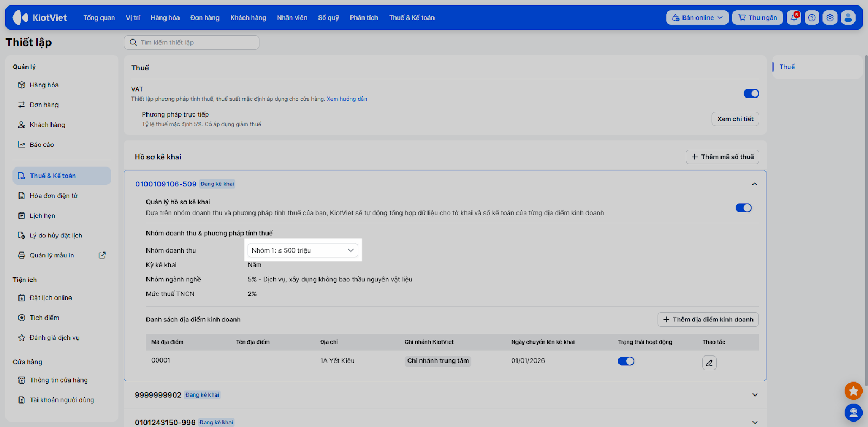Click Thêm mã số thuế button
This screenshot has width=868, height=427.
tap(723, 157)
